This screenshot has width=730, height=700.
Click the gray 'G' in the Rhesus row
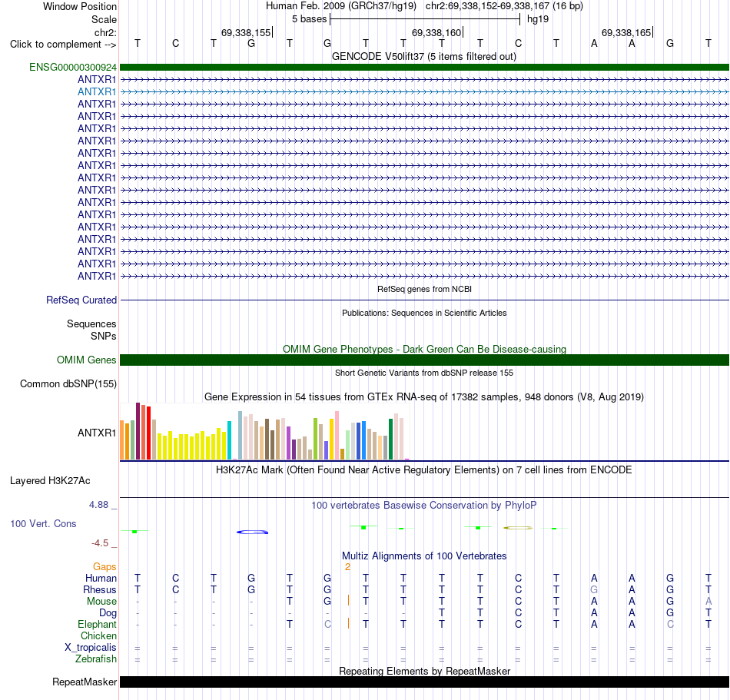(594, 589)
